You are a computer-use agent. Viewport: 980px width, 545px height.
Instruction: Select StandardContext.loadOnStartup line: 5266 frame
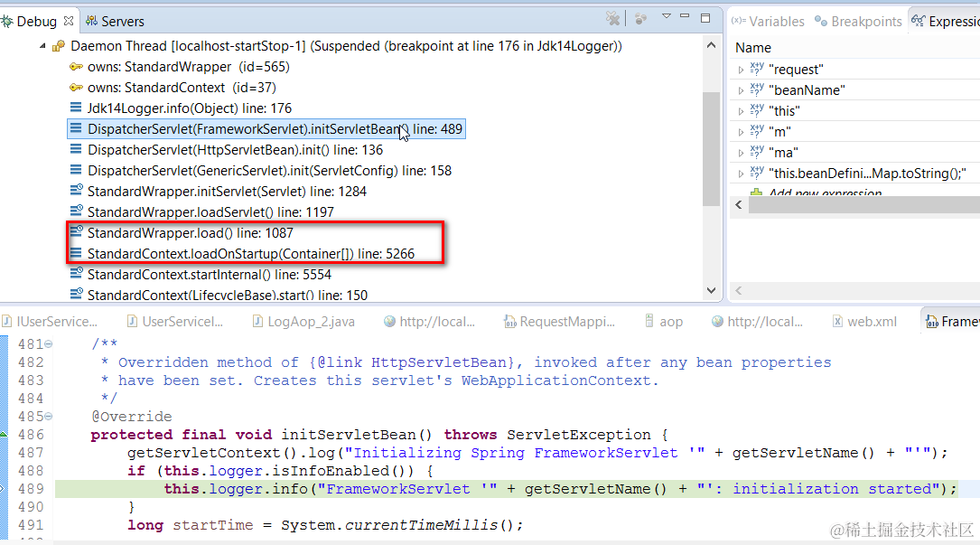pos(250,253)
